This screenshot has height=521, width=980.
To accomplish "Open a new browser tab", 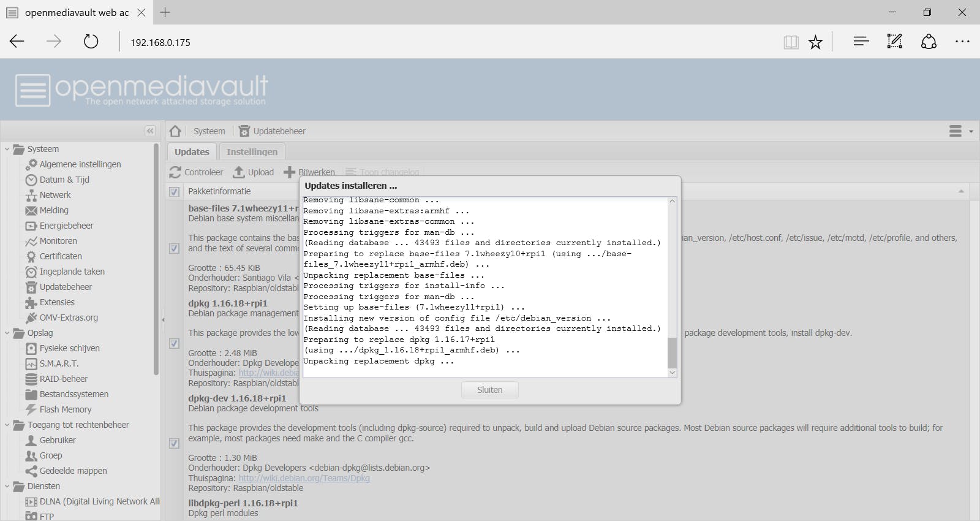I will [165, 12].
